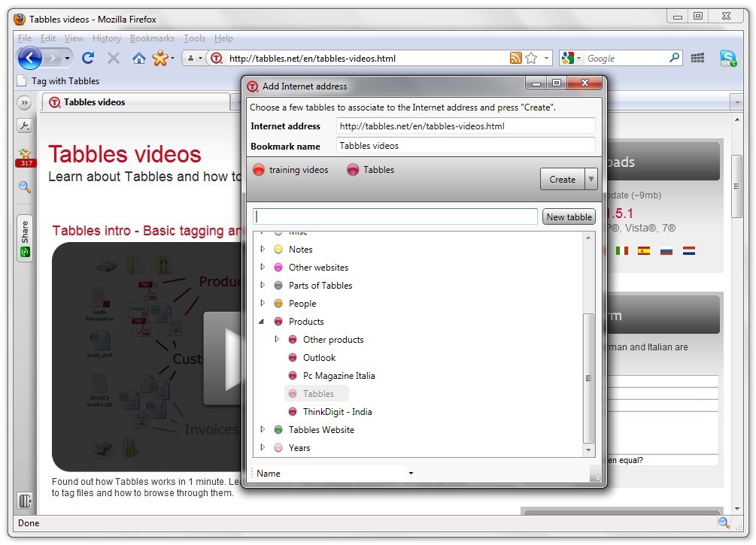Run Google search with magnifier icon

674,58
